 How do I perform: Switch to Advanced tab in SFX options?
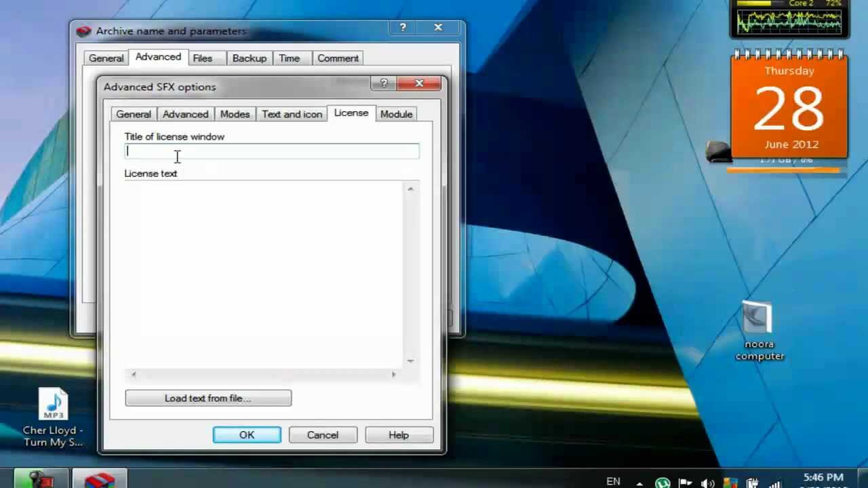click(185, 114)
